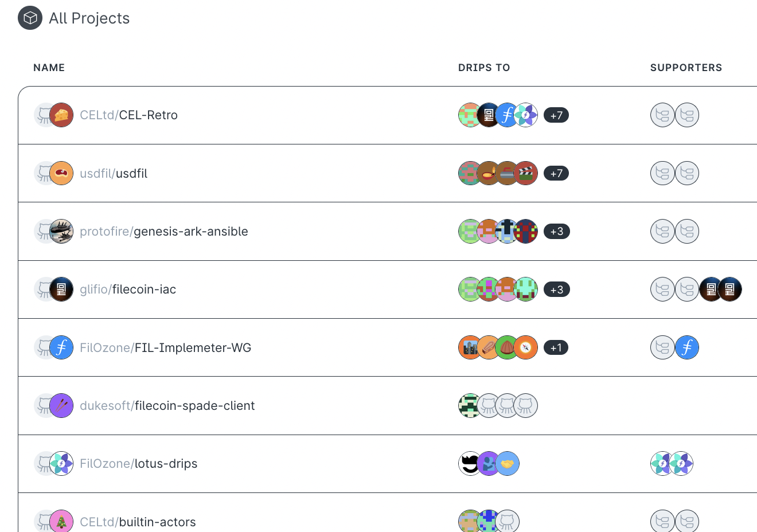Click the clapperboard avatar in usdfil drips
This screenshot has height=532, width=757.
526,173
